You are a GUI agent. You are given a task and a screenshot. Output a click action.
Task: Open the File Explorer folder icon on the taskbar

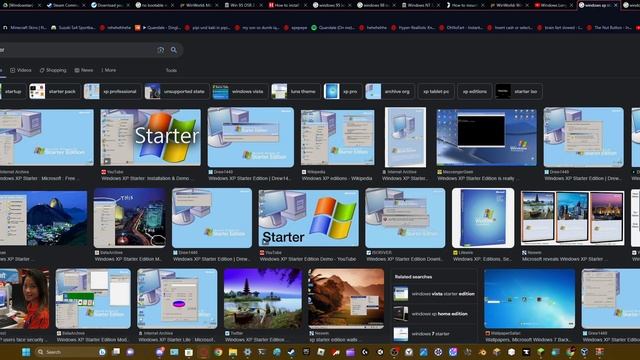pyautogui.click(x=233, y=352)
